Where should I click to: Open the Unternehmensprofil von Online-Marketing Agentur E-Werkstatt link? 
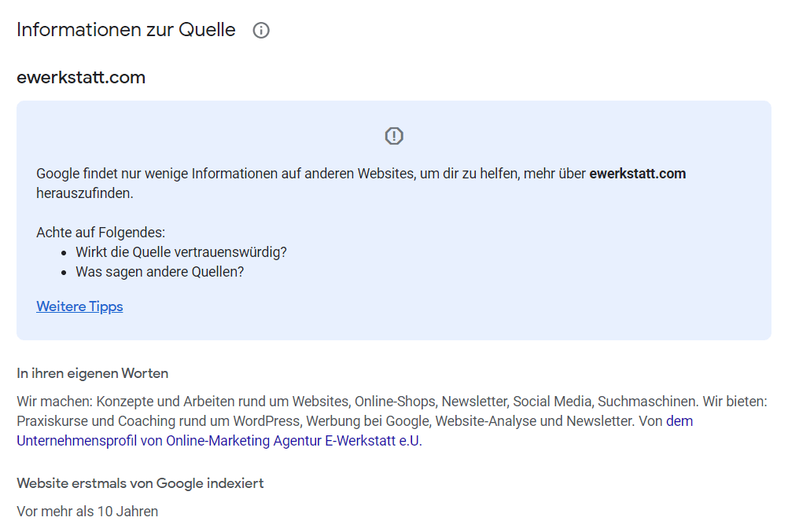click(219, 441)
